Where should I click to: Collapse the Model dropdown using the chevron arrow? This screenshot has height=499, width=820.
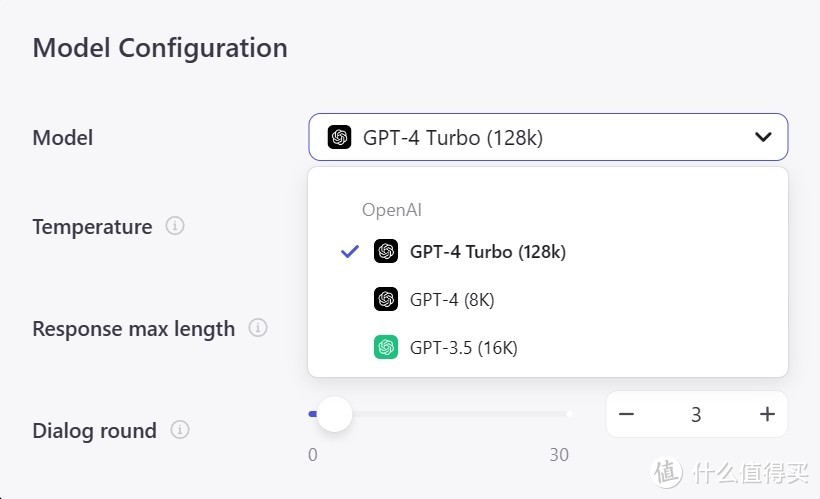click(763, 137)
